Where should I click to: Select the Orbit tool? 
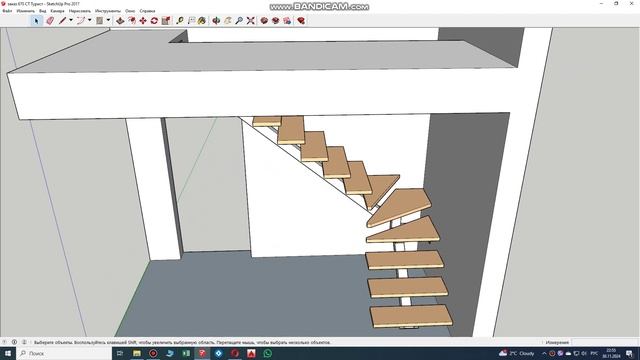(x=216, y=20)
